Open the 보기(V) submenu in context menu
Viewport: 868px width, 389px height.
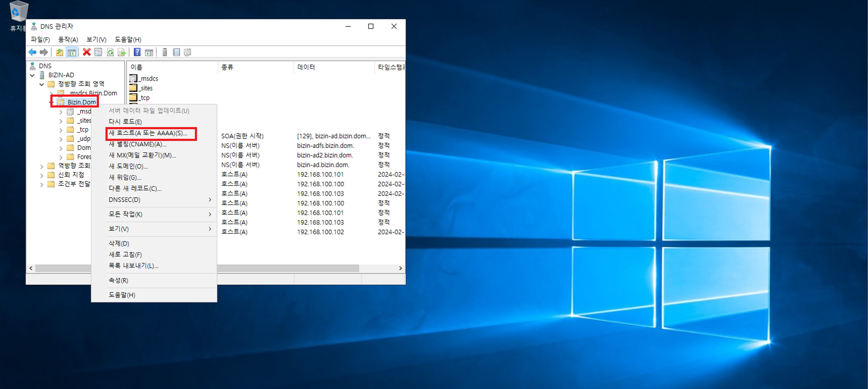(x=154, y=229)
